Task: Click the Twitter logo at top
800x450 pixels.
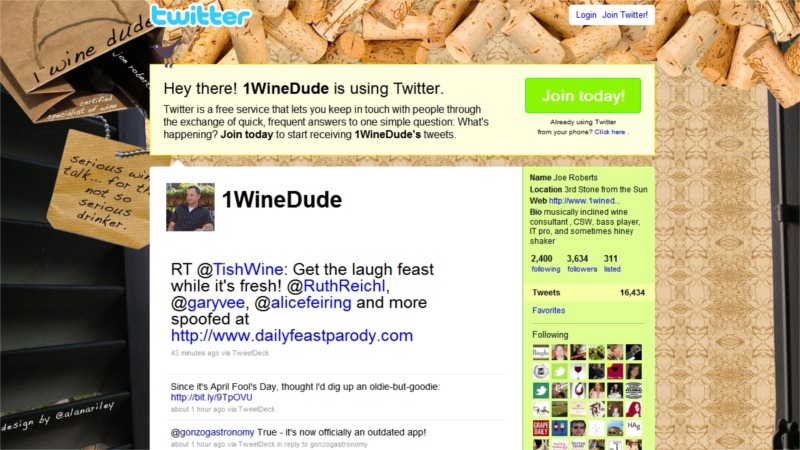Action: click(x=201, y=15)
